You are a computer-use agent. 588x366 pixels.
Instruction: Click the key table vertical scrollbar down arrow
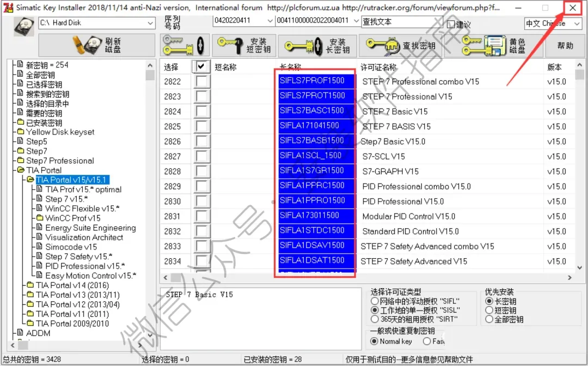click(579, 267)
